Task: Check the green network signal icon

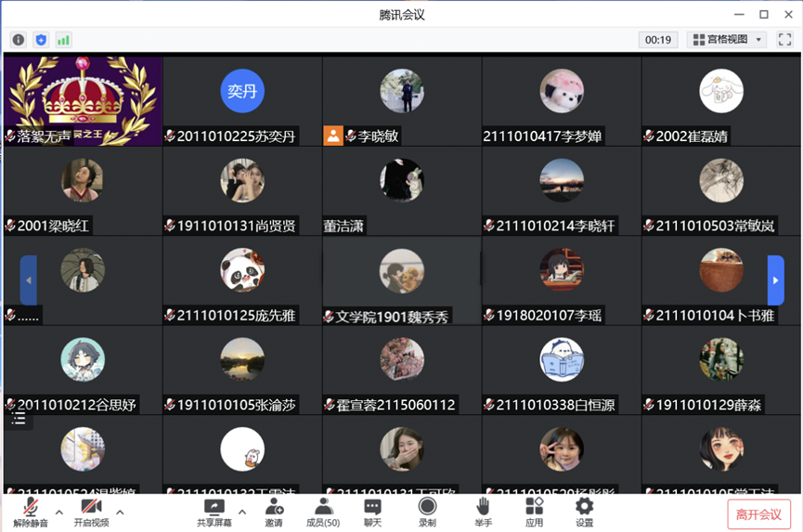Action: [x=63, y=40]
